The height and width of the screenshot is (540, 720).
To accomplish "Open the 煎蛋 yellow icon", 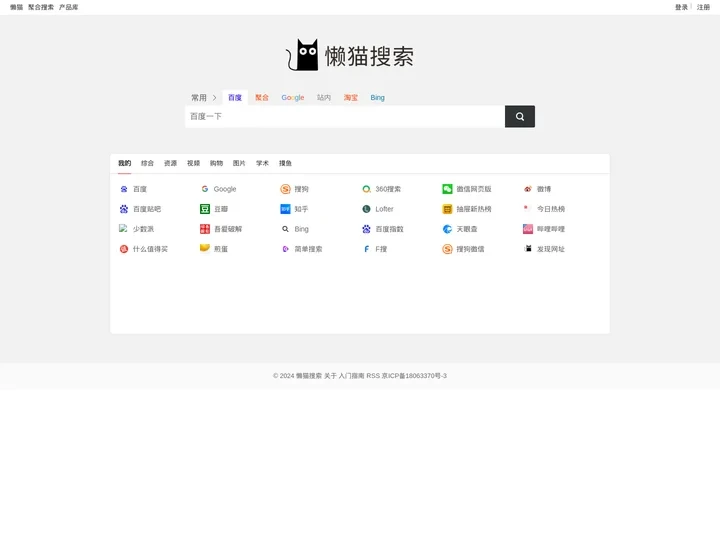I will [205, 248].
